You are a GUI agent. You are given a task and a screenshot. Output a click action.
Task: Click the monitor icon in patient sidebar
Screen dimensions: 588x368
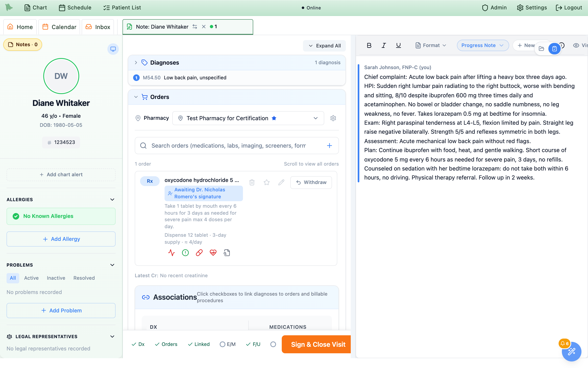point(113,49)
